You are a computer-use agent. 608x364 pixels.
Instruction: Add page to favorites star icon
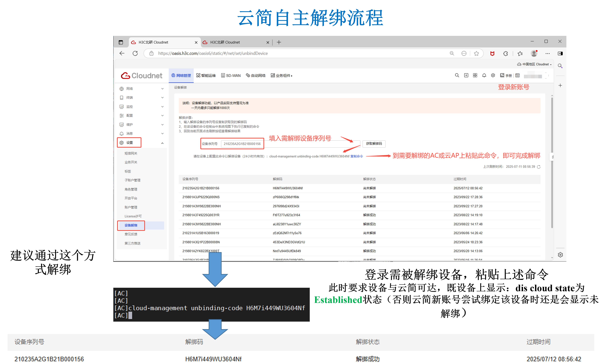tap(476, 53)
